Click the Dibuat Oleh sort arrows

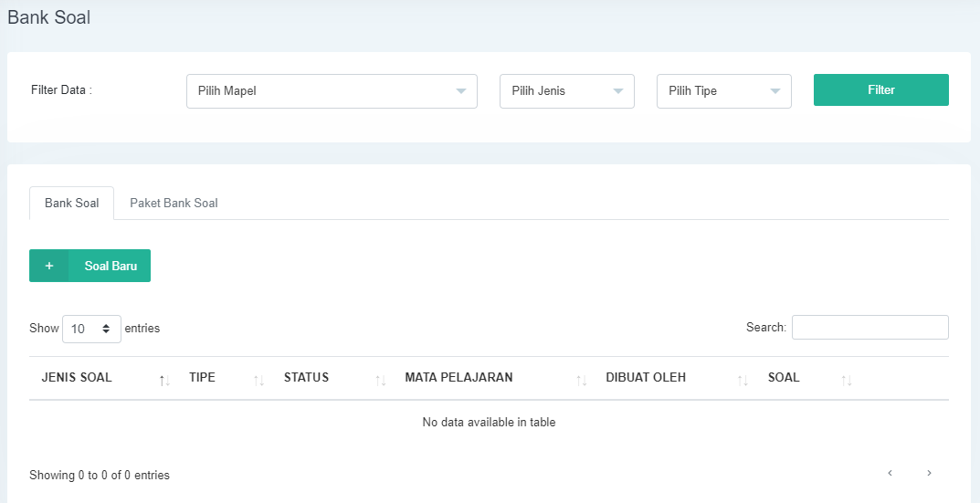pyautogui.click(x=743, y=380)
